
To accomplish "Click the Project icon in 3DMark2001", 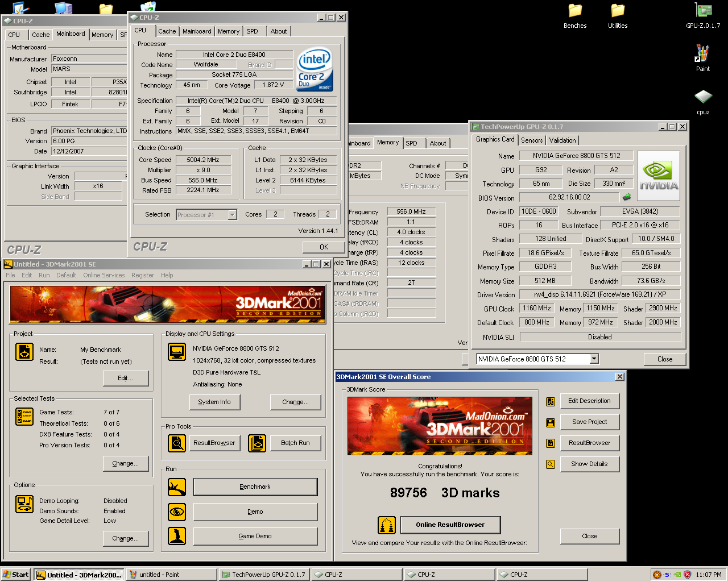I will [x=24, y=352].
